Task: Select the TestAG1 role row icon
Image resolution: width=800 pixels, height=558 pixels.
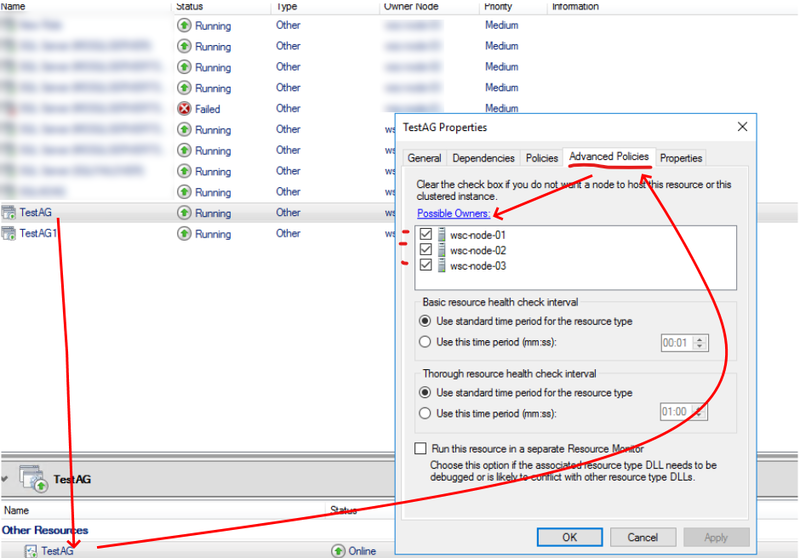Action: [x=9, y=234]
